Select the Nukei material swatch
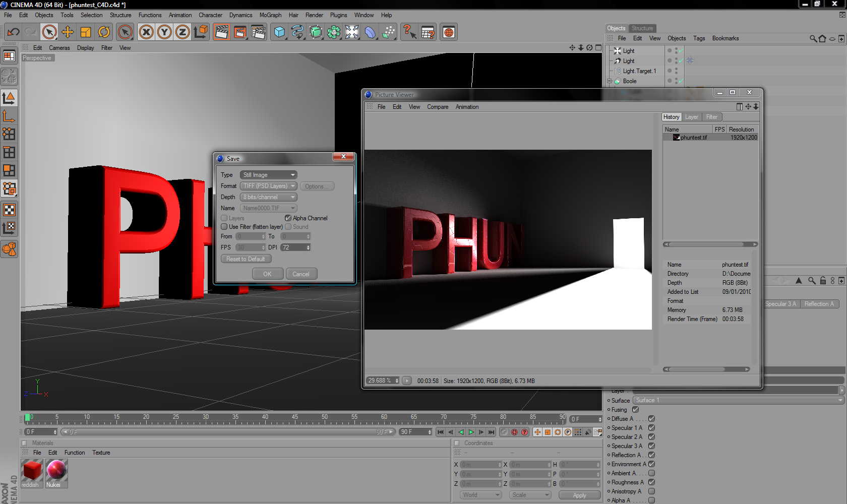Screen dimensions: 847x504 [56, 473]
